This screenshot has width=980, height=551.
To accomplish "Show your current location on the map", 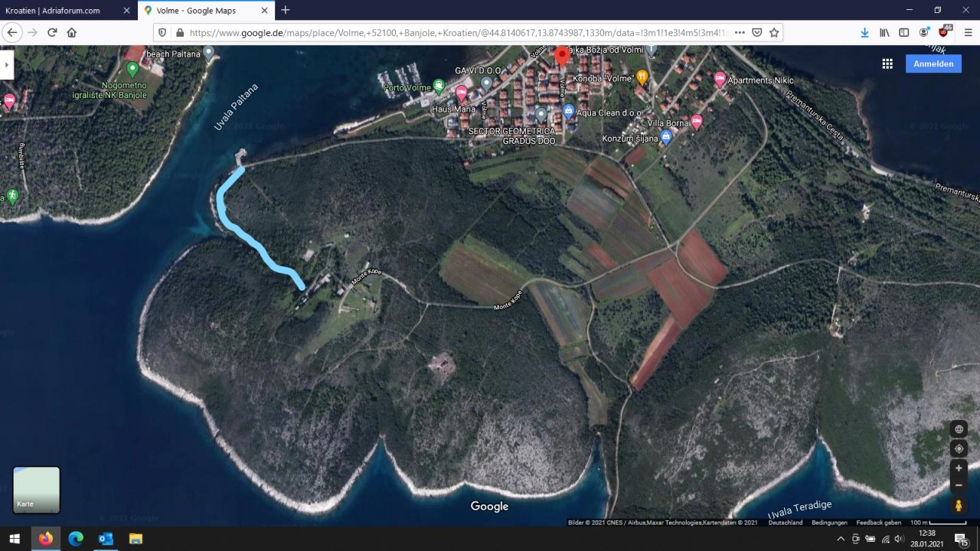I will point(959,448).
